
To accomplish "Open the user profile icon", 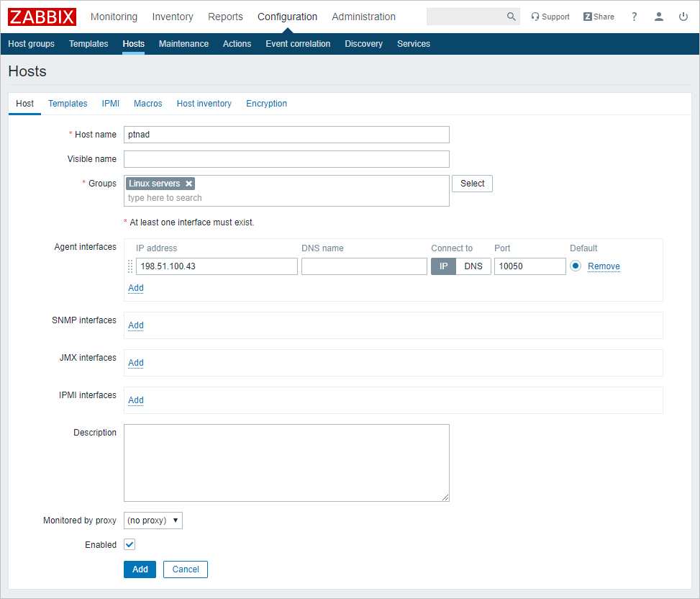I will click(659, 16).
